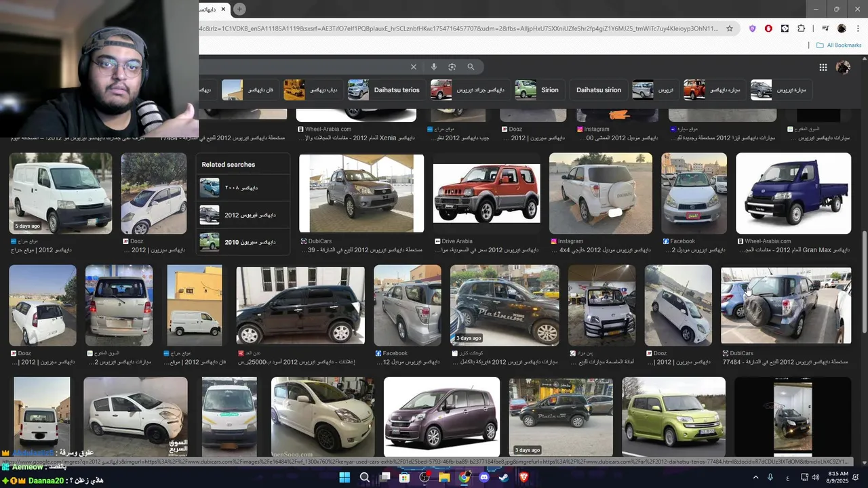Open the purple minicar image

pyautogui.click(x=442, y=417)
